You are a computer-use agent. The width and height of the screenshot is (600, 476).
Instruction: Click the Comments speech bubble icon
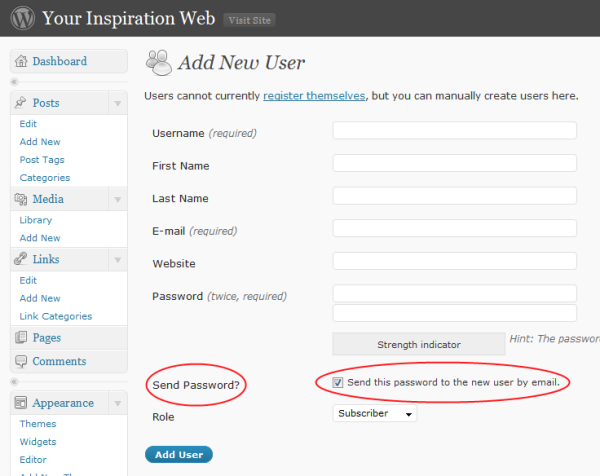(x=22, y=361)
